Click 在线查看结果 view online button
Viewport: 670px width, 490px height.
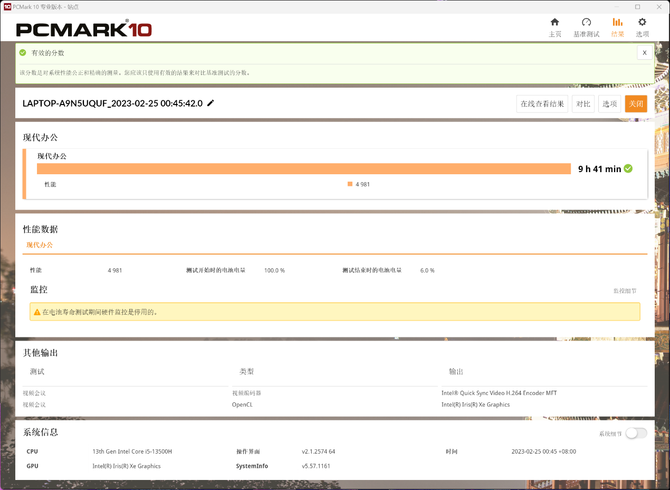[x=542, y=104]
